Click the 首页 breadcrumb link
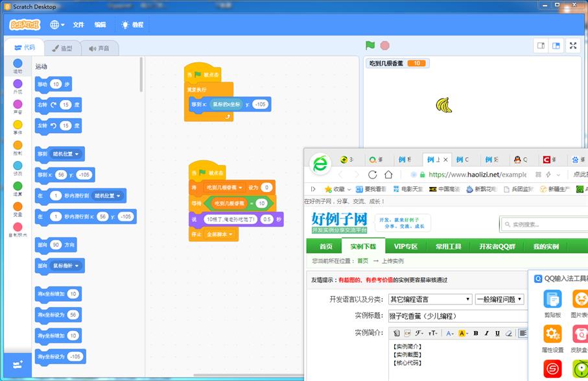Screen dimensions: 588x381 [x=362, y=261]
